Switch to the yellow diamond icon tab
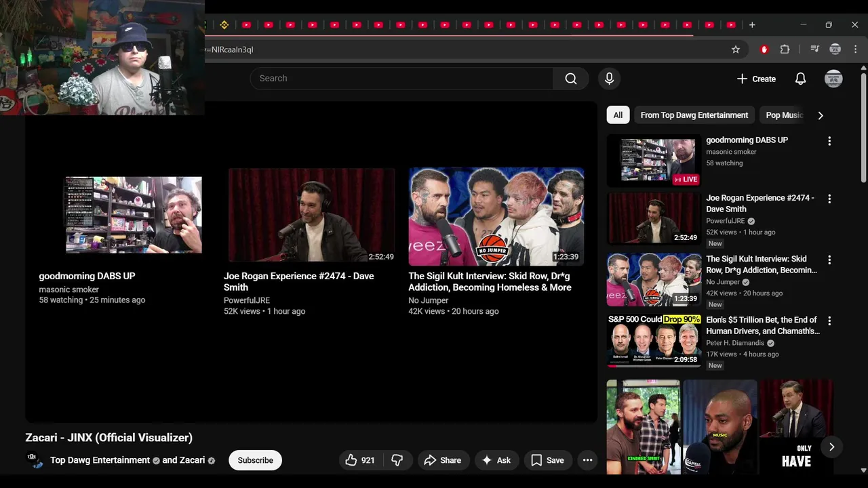This screenshot has height=488, width=868. pos(224,25)
